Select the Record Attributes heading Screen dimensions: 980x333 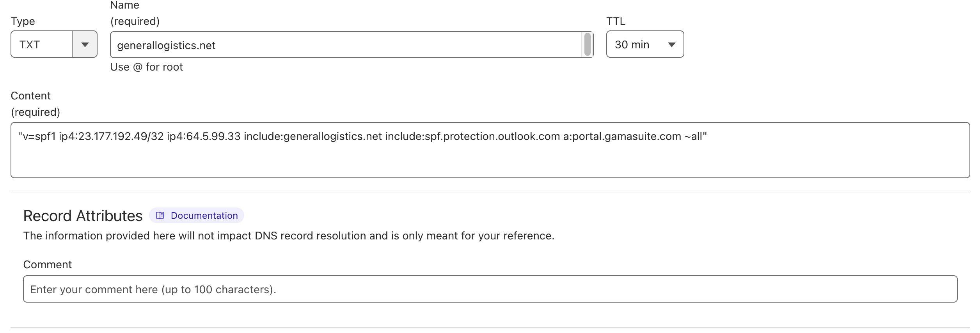[x=83, y=216]
